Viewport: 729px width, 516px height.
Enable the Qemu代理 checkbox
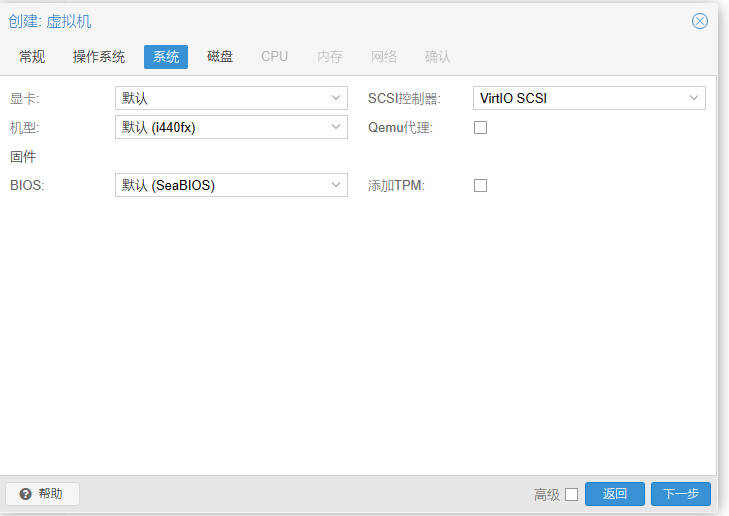(480, 127)
